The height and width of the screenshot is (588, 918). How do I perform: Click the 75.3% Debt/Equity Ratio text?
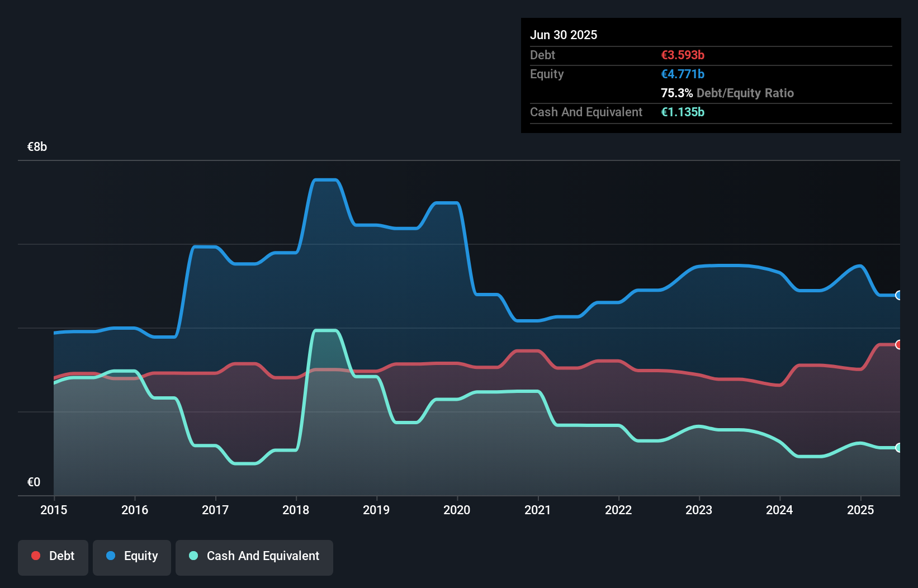coord(727,93)
